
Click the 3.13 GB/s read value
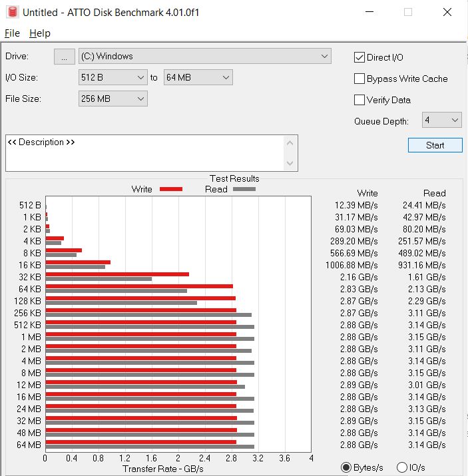pyautogui.click(x=427, y=409)
